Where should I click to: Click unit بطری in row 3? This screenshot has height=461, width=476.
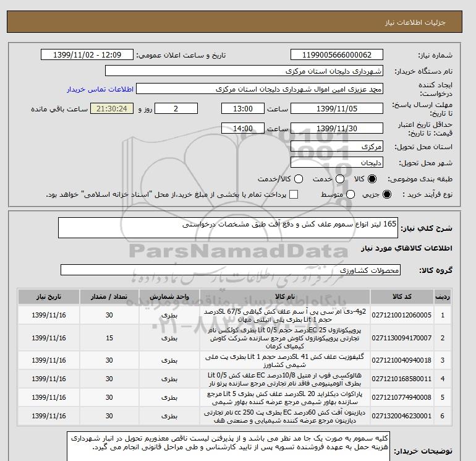(169, 360)
